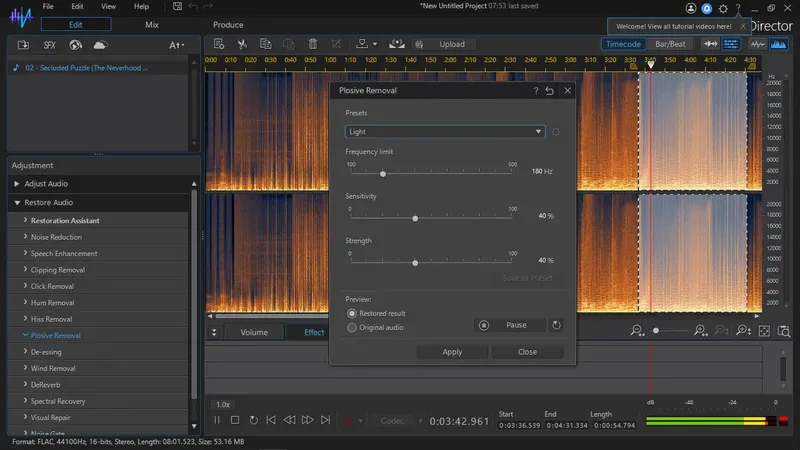Open the SFX sound effects library

click(x=49, y=45)
